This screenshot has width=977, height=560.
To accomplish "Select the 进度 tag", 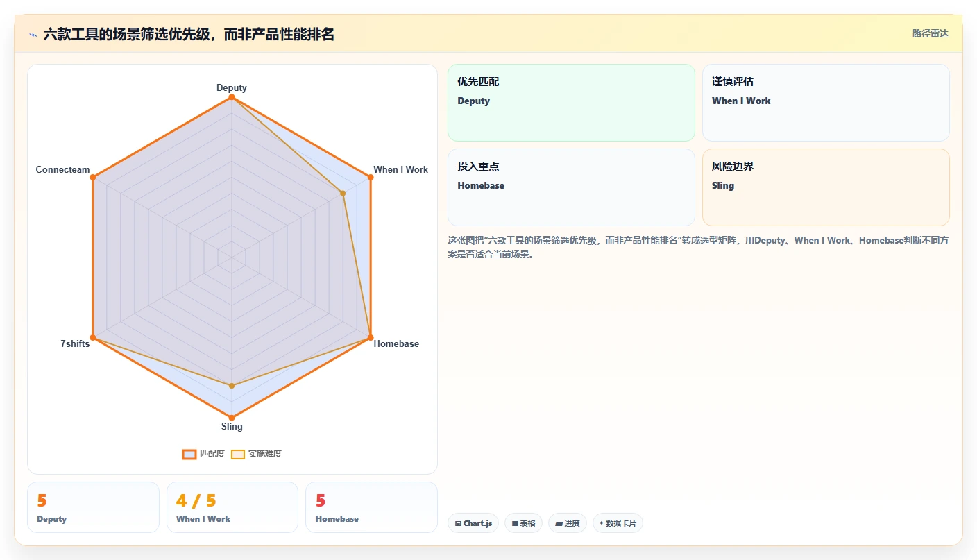I will pos(568,523).
